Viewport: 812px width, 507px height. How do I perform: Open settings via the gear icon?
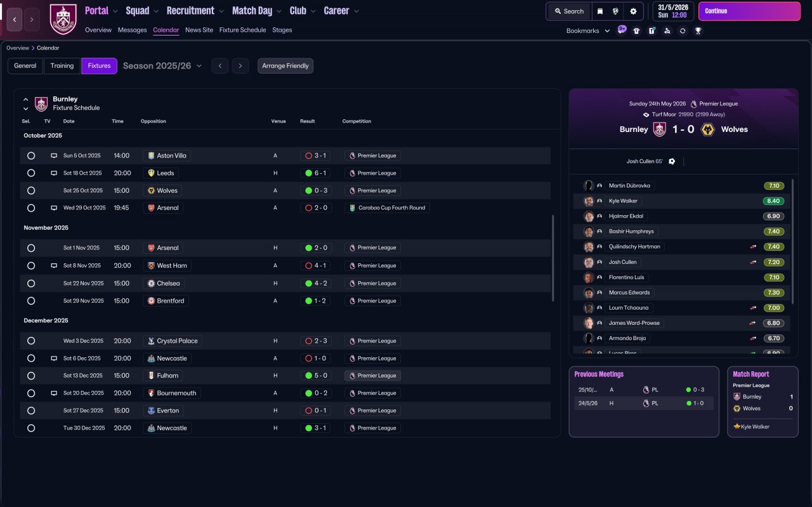[x=633, y=11]
